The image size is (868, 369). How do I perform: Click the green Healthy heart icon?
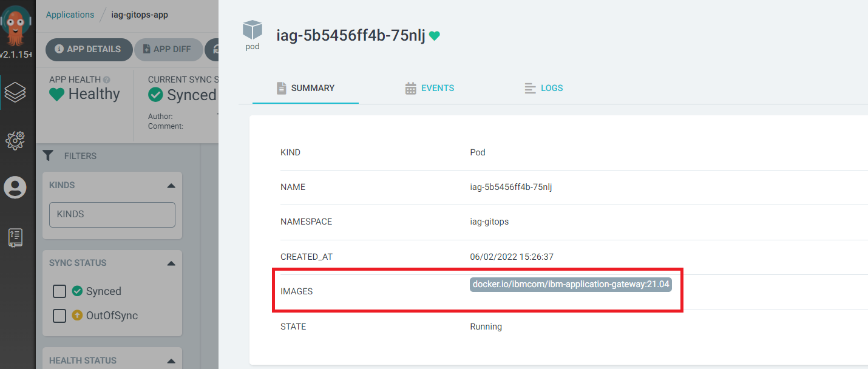pyautogui.click(x=57, y=94)
